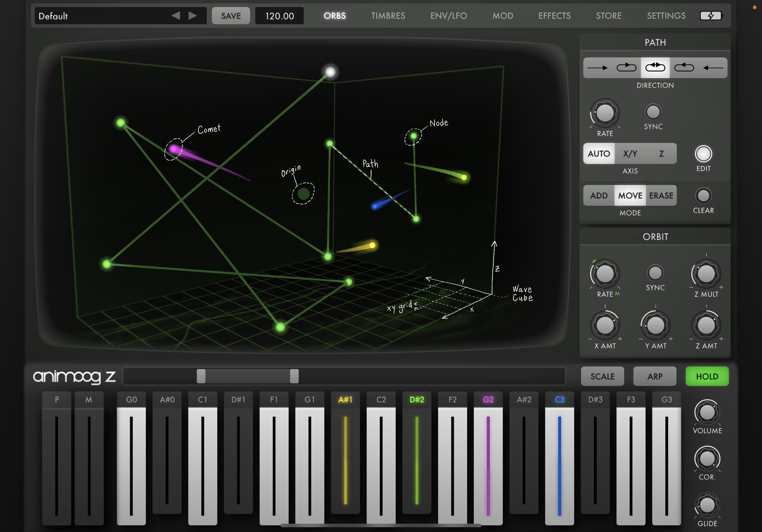The height and width of the screenshot is (532, 762).
Task: Toggle the path EDIT button
Action: (x=703, y=154)
